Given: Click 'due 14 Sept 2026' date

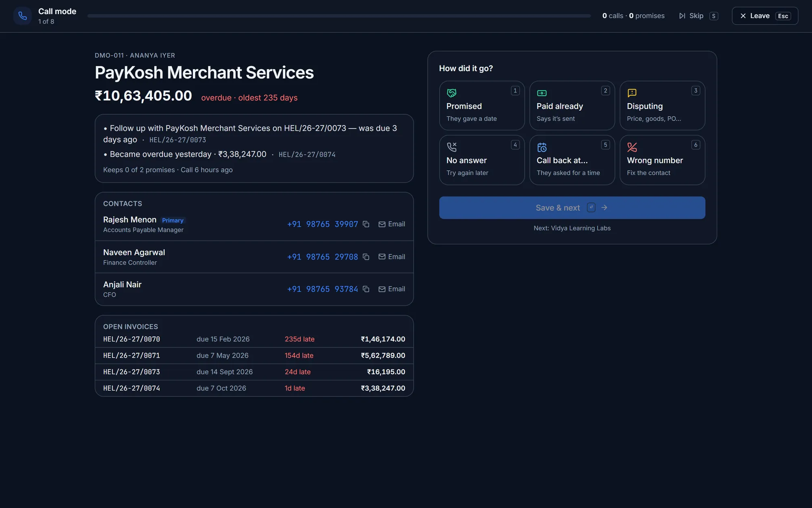Looking at the screenshot, I should pos(225,372).
